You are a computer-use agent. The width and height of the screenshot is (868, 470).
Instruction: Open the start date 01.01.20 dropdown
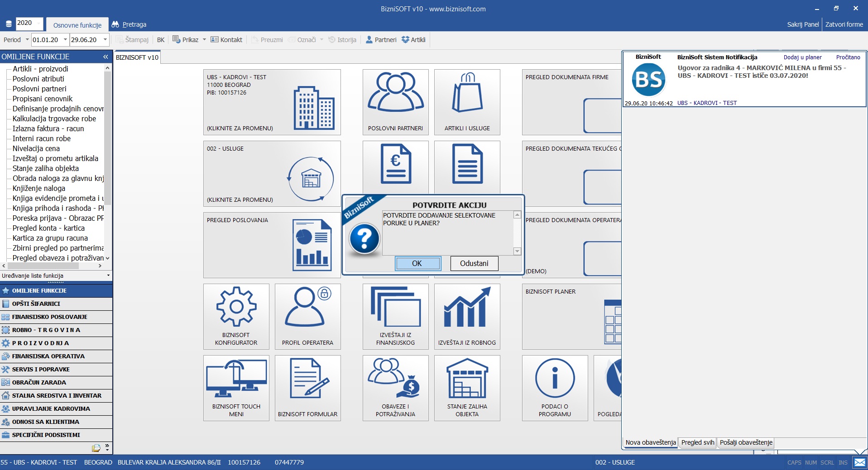pos(65,40)
